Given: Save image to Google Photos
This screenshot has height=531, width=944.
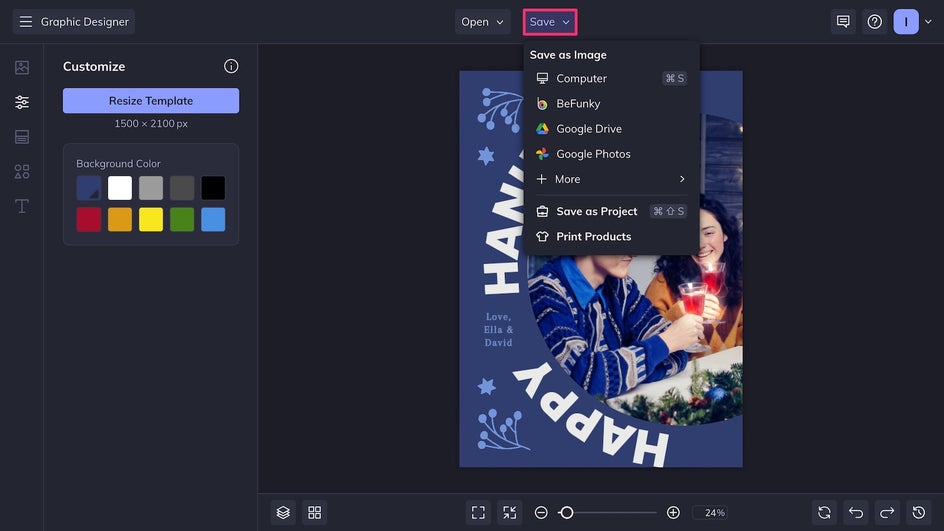Looking at the screenshot, I should 611,154.
